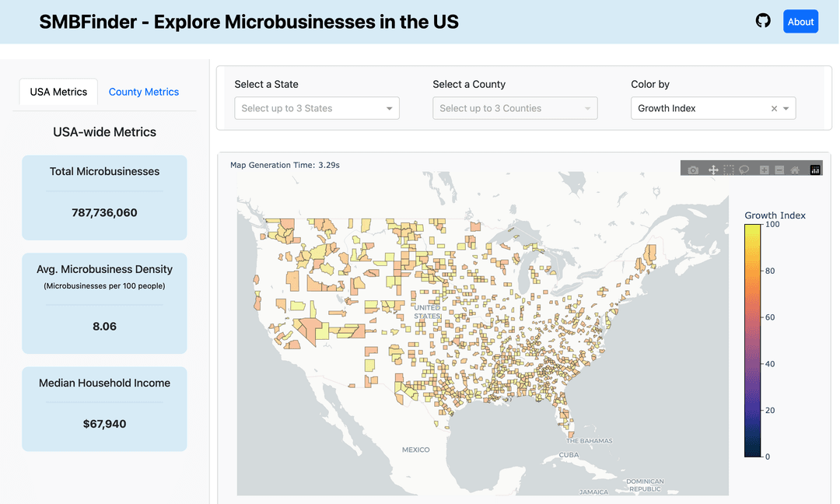Click the SMBFinder page title

249,22
